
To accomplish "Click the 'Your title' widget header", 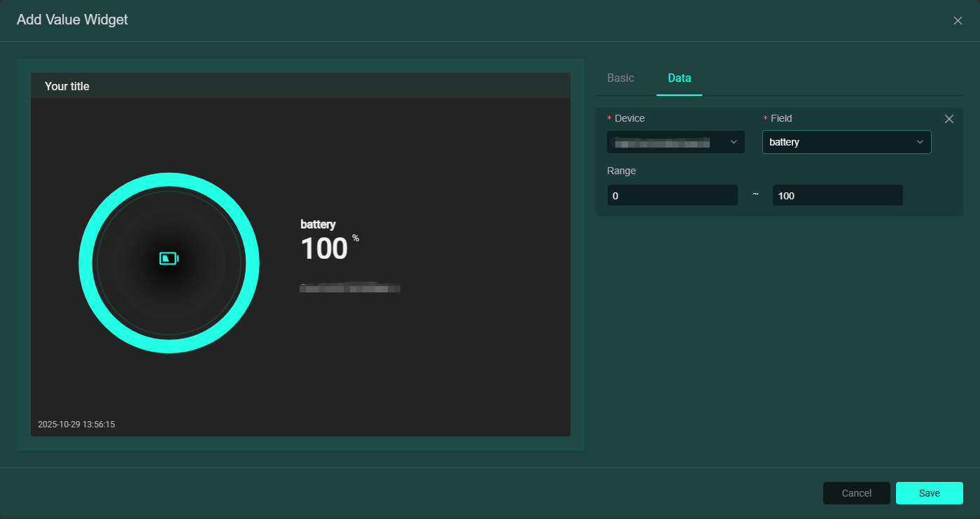I will point(67,87).
